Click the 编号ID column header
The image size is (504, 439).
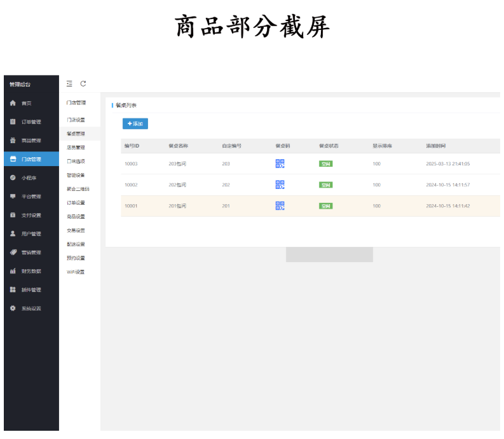click(x=132, y=146)
